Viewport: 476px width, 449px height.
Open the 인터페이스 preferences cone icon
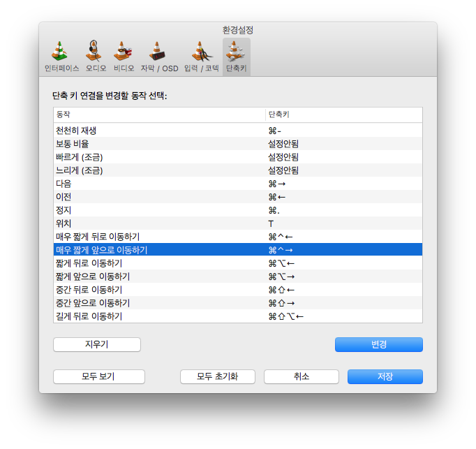coord(61,57)
